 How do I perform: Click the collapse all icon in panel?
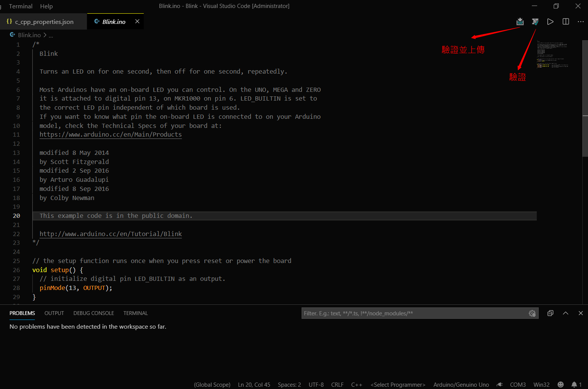[550, 313]
